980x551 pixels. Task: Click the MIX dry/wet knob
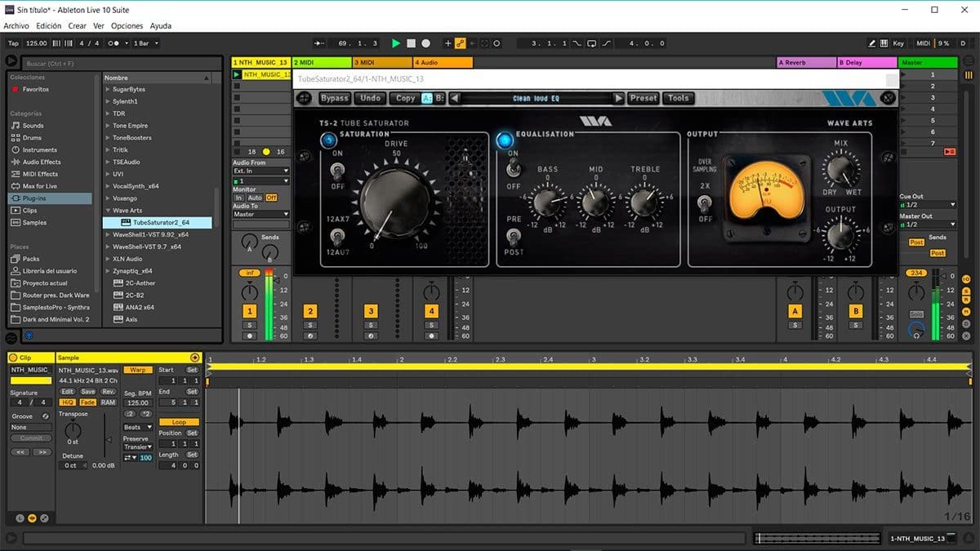[840, 170]
